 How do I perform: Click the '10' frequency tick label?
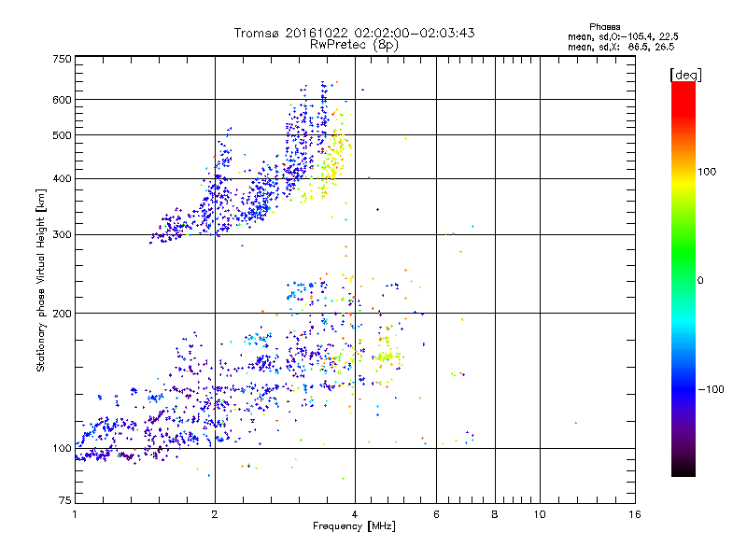point(540,514)
